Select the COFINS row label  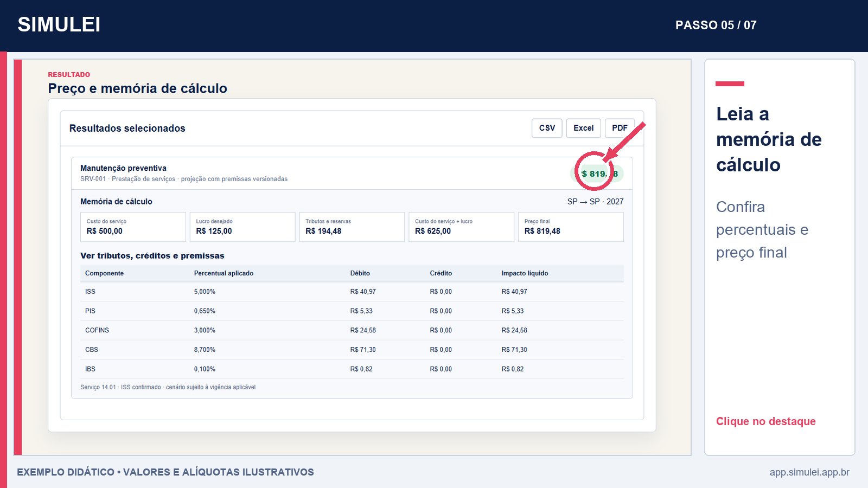(97, 330)
